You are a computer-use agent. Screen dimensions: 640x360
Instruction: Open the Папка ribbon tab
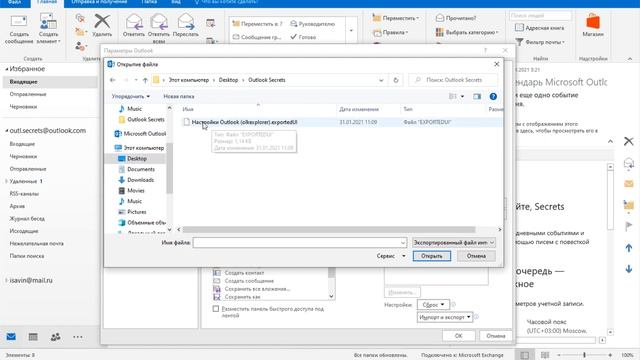[149, 2]
